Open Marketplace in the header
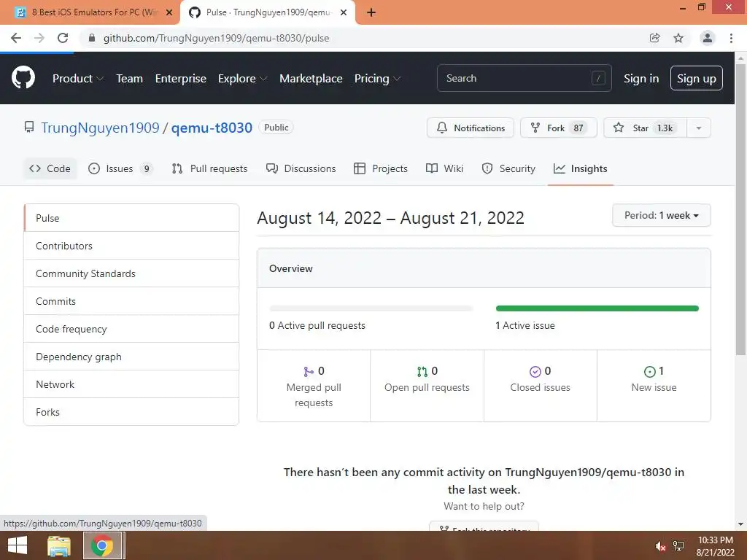This screenshot has height=560, width=747. coord(311,79)
